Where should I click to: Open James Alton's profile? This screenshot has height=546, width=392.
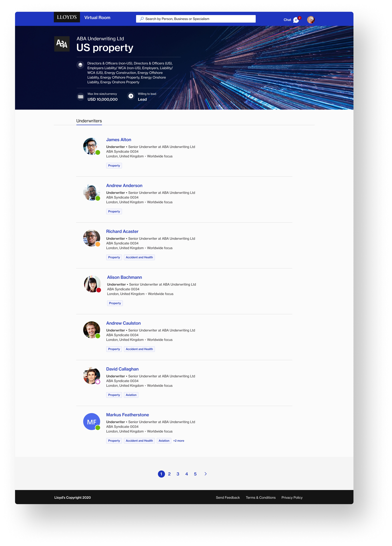pyautogui.click(x=119, y=140)
